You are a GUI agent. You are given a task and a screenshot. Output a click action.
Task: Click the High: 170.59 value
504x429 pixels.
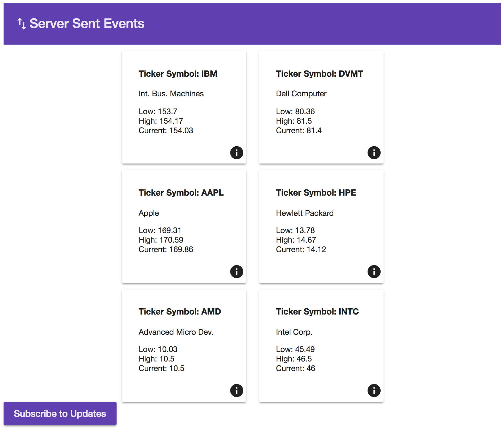click(x=161, y=240)
